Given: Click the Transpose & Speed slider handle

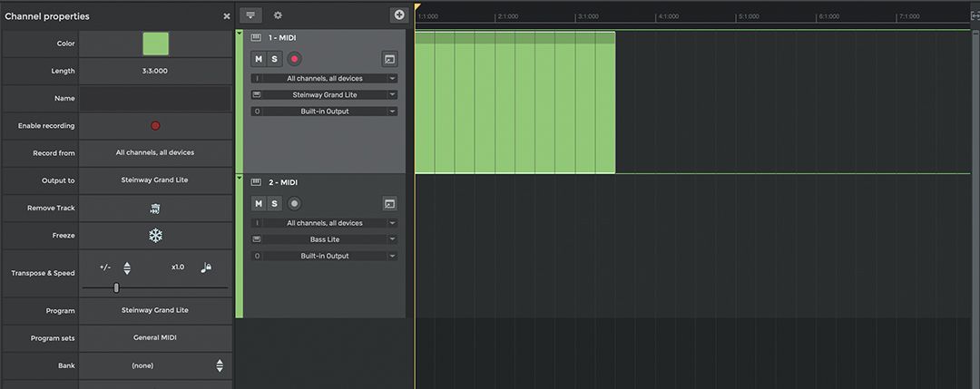Looking at the screenshot, I should point(116,287).
